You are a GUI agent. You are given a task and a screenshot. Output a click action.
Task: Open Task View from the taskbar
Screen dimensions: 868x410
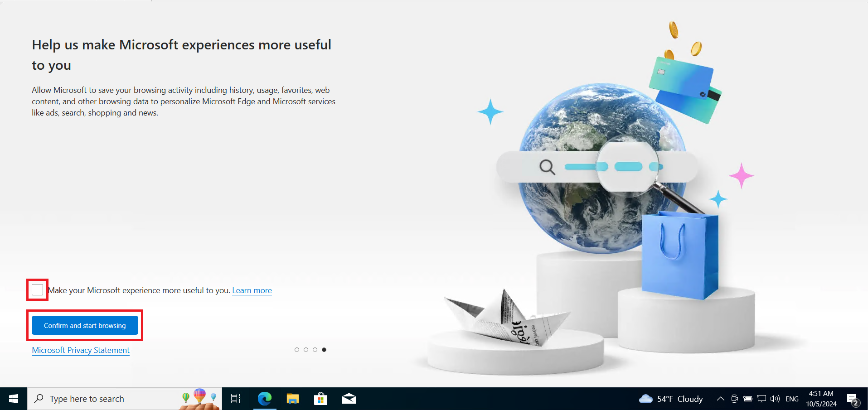(x=236, y=399)
